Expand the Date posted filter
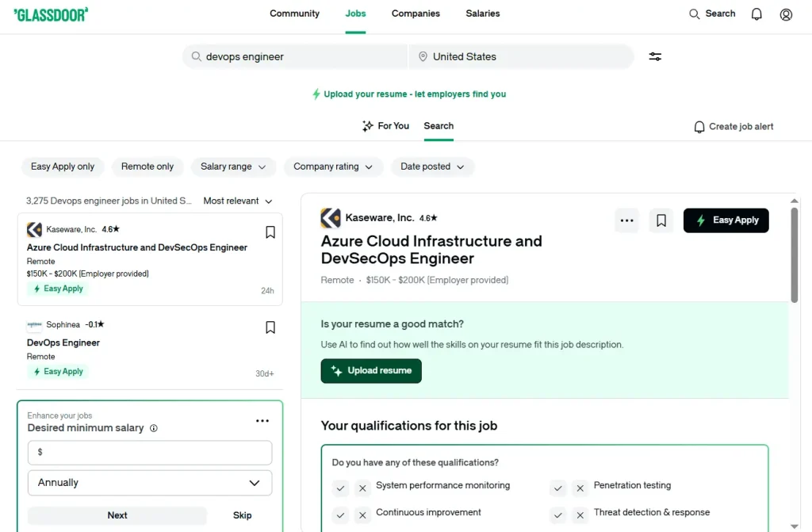Viewport: 812px width, 532px height. coord(432,166)
